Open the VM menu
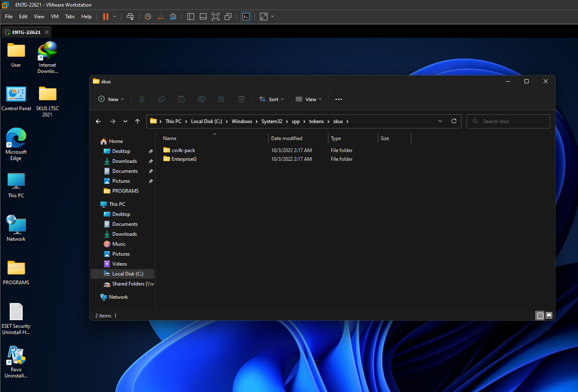This screenshot has width=578, height=392. (x=54, y=17)
